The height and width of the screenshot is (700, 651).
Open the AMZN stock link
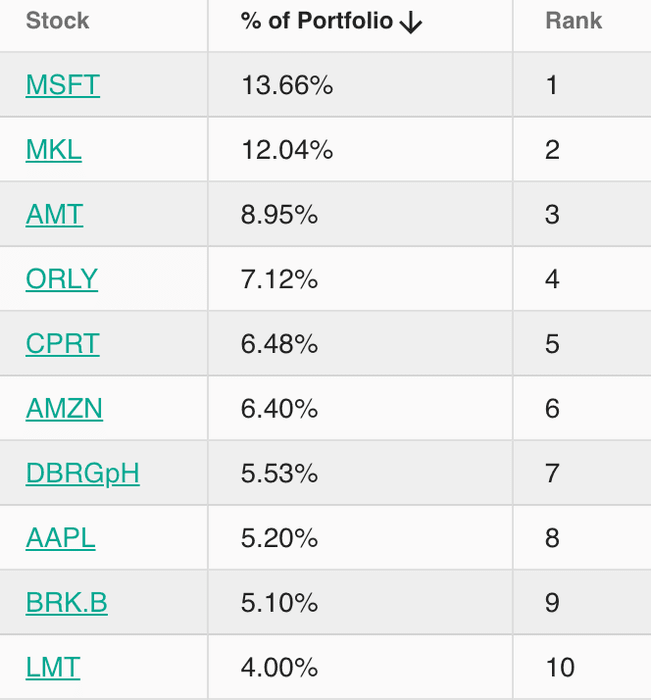click(64, 408)
